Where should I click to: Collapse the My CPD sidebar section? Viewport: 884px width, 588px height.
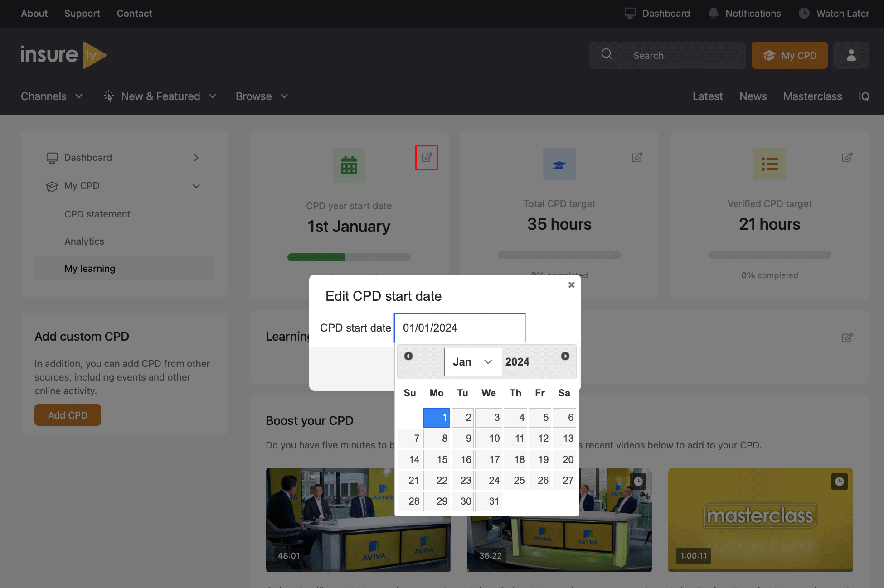[x=196, y=186]
